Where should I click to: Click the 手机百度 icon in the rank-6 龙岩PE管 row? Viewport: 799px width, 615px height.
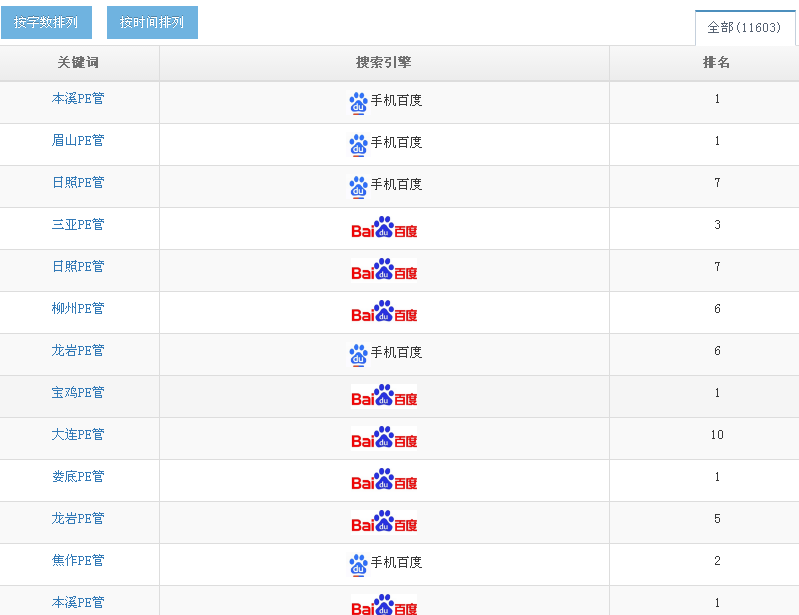pos(358,355)
